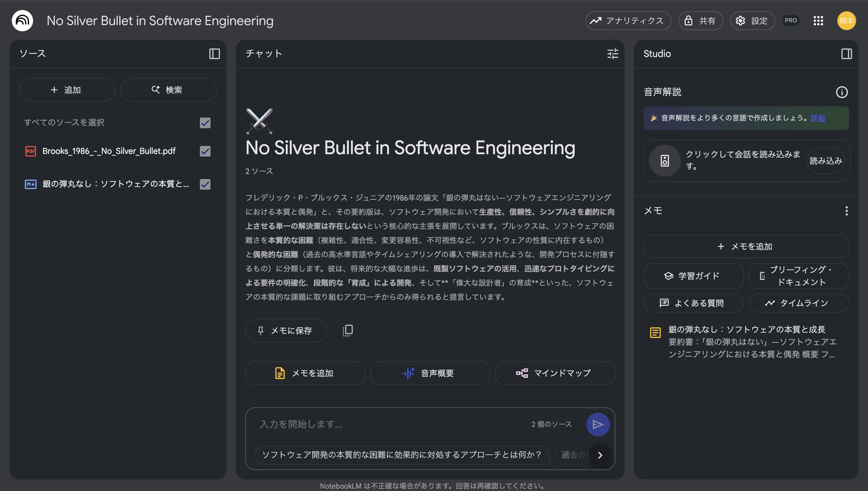
Task: Open the 銀の弾丸なし saved note
Action: pos(746,341)
